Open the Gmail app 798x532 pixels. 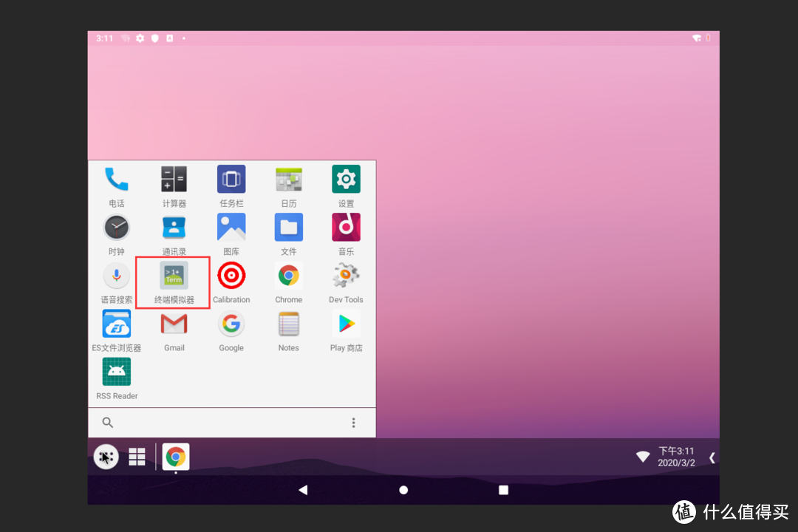click(x=174, y=331)
